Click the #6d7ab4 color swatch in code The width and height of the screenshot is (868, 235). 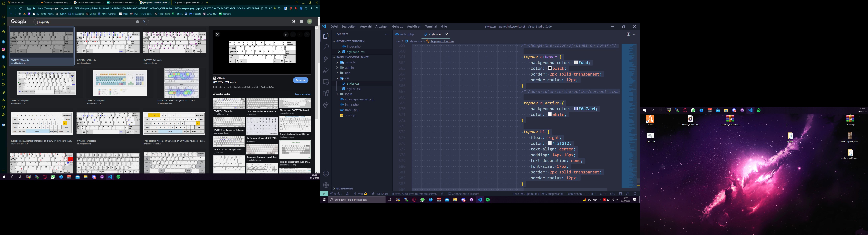[576, 109]
